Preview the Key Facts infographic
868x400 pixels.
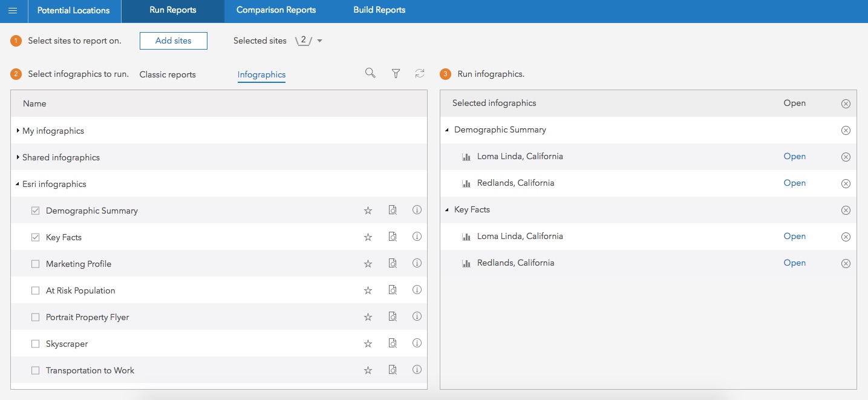(393, 237)
